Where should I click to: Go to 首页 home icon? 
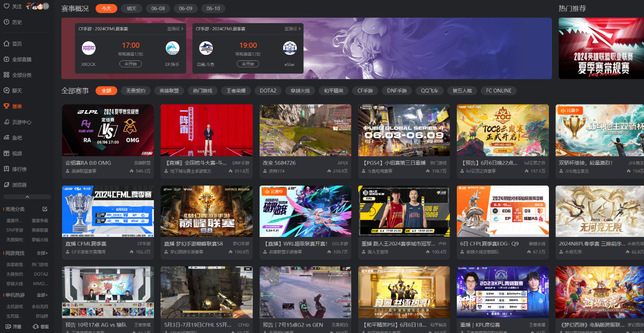7,44
